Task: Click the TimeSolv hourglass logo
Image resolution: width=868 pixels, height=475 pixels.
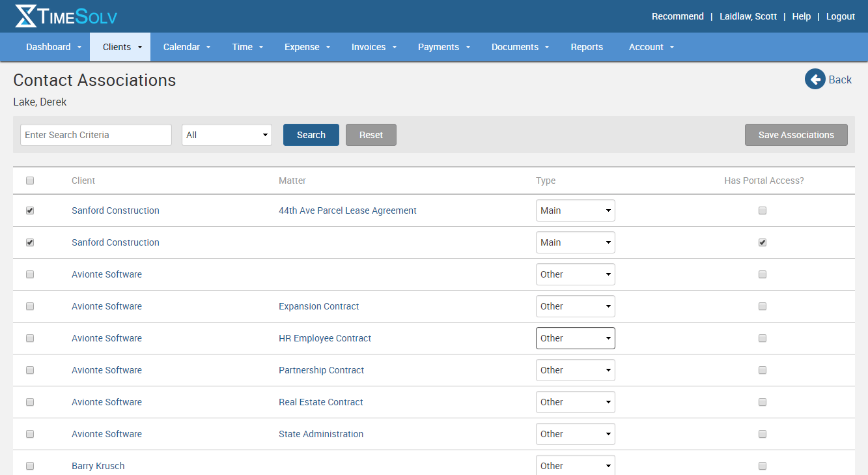Action: pos(26,16)
